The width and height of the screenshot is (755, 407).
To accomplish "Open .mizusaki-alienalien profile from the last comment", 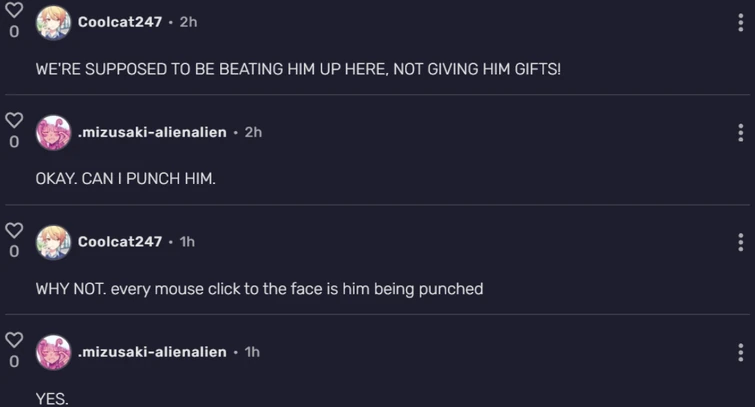I will [152, 352].
